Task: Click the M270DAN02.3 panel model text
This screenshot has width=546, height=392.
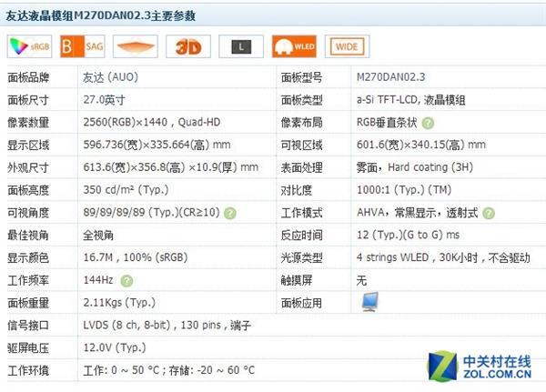Action: click(x=391, y=77)
